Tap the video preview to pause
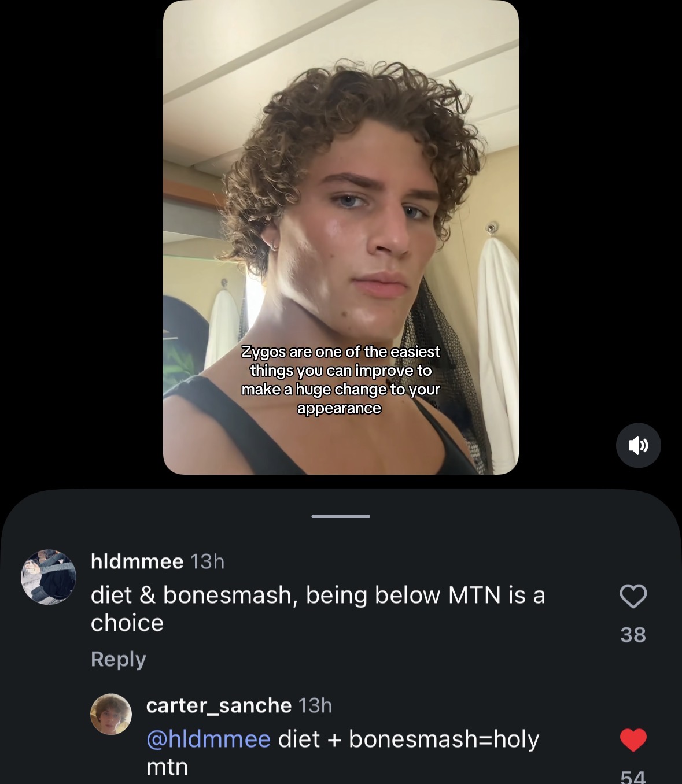 click(x=341, y=237)
